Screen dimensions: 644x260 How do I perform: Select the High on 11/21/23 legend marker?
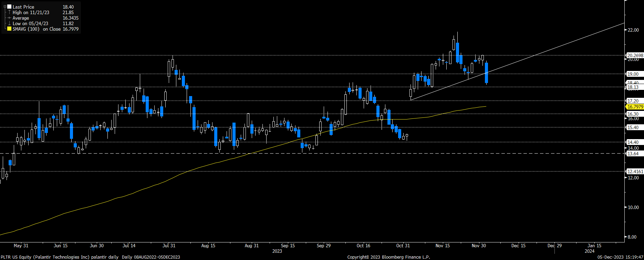[x=9, y=12]
